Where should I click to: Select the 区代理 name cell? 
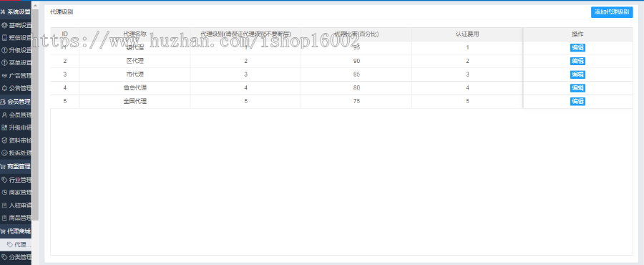click(x=135, y=61)
